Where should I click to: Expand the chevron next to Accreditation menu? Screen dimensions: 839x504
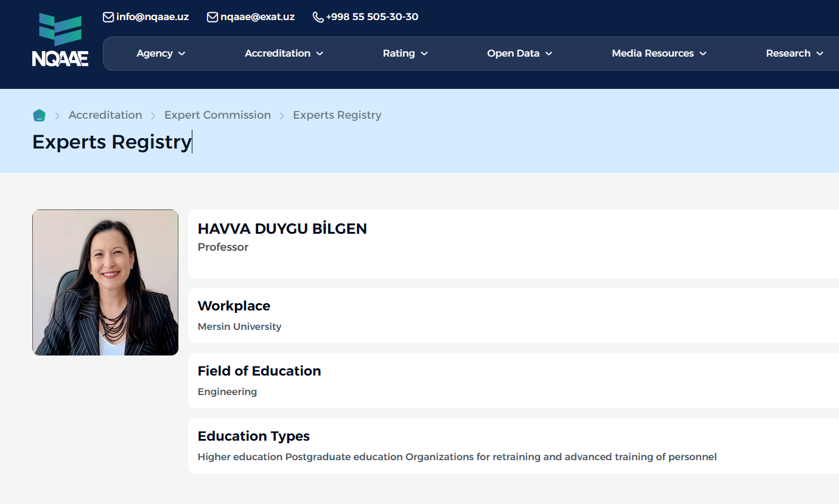tap(320, 54)
